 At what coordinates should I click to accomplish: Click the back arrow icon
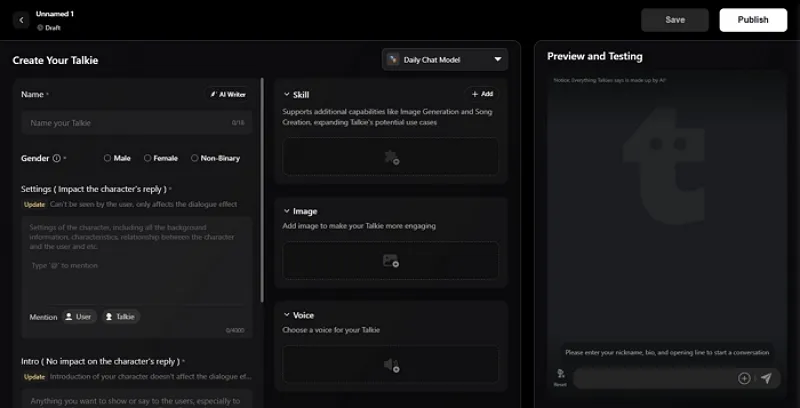(21, 20)
